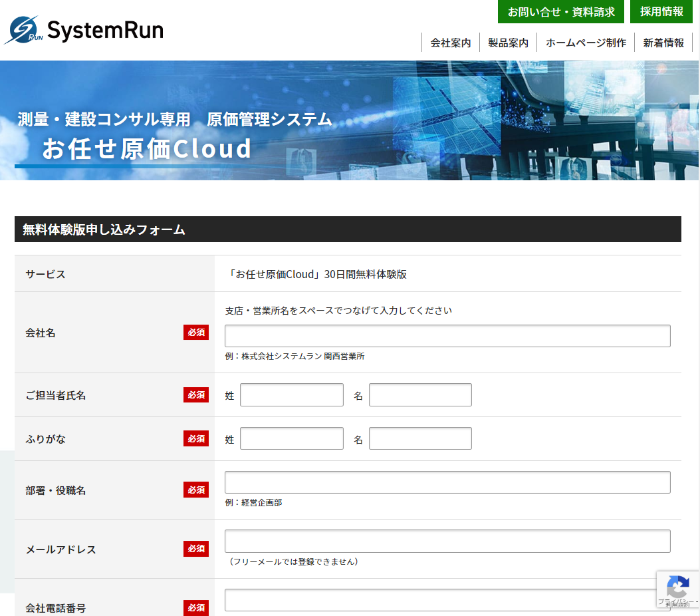Click 支店・営業所名 instruction text
The height and width of the screenshot is (616, 700).
pyautogui.click(x=338, y=311)
